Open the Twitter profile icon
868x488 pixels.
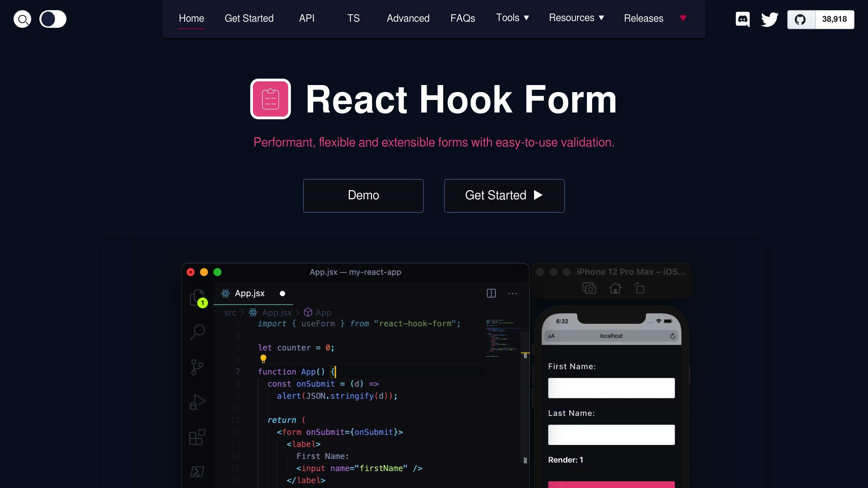coord(769,19)
